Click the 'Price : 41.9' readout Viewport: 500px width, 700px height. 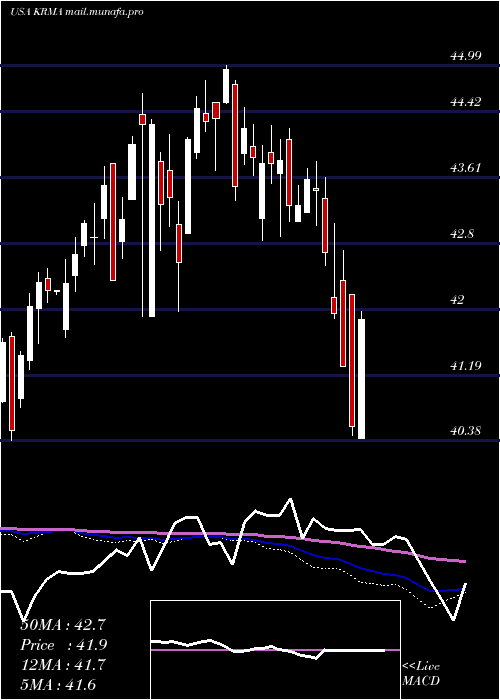tap(63, 645)
